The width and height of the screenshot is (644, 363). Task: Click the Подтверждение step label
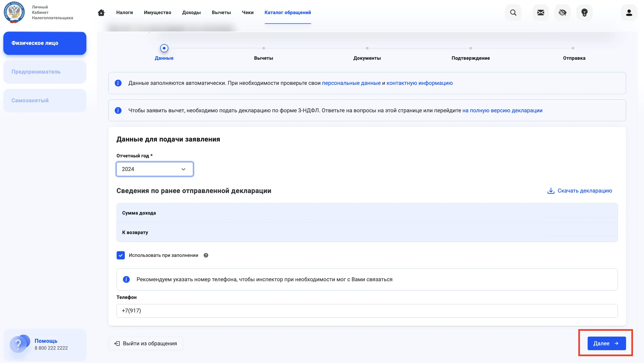click(471, 58)
